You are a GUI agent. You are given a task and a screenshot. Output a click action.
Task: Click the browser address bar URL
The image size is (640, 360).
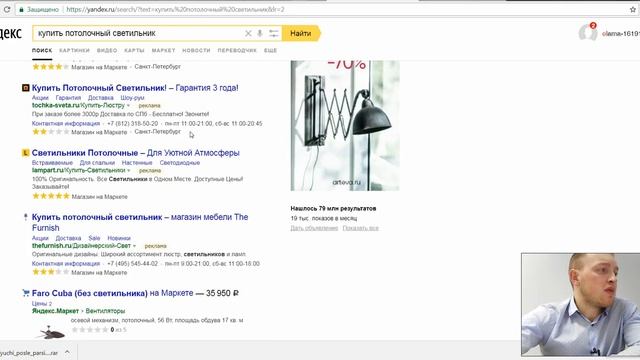coord(176,9)
